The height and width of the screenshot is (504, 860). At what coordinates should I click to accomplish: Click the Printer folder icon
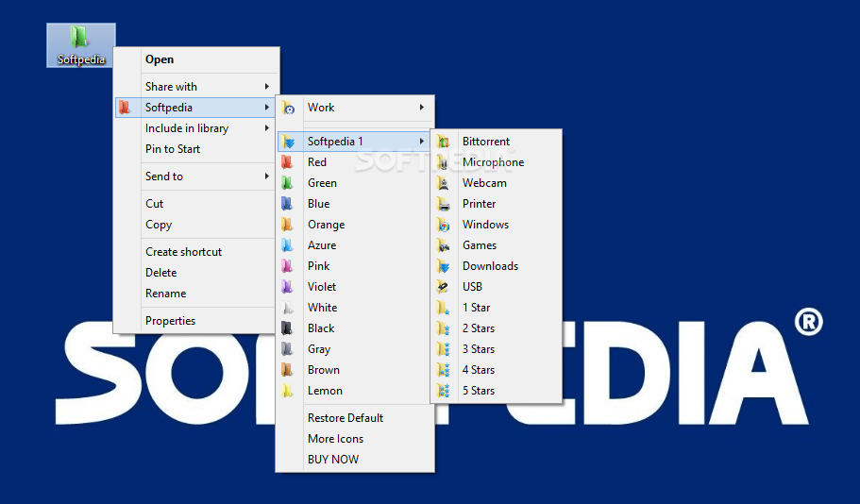(443, 204)
